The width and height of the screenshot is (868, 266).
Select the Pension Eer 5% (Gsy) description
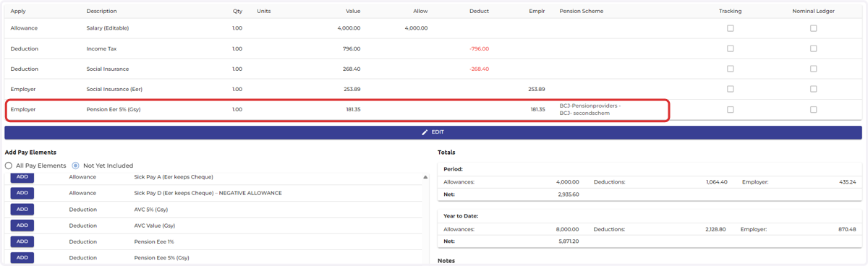(x=114, y=109)
